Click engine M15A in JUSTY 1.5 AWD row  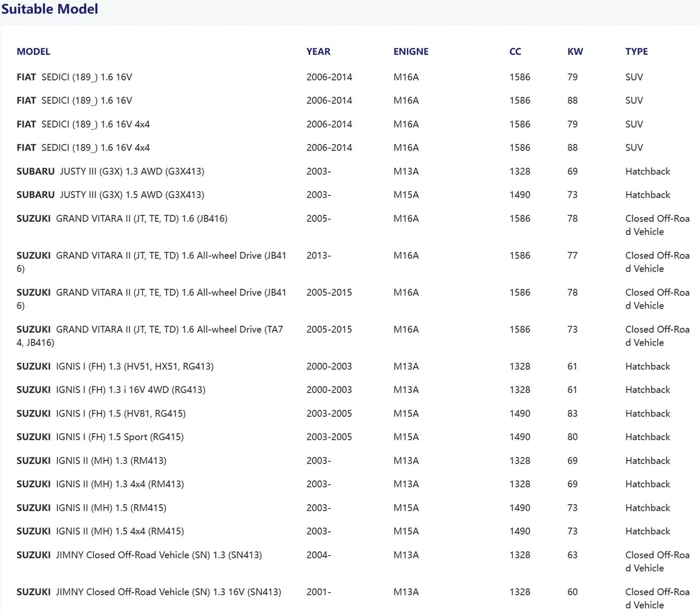tap(406, 195)
